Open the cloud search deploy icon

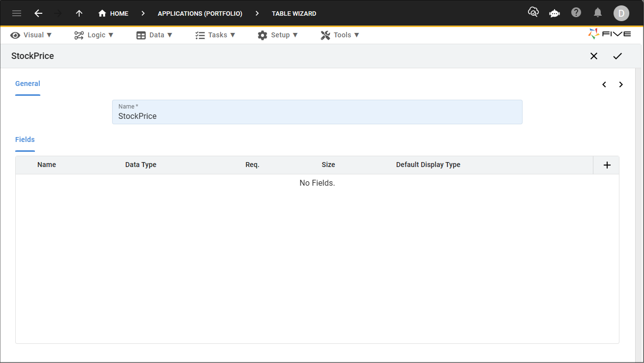pyautogui.click(x=533, y=12)
